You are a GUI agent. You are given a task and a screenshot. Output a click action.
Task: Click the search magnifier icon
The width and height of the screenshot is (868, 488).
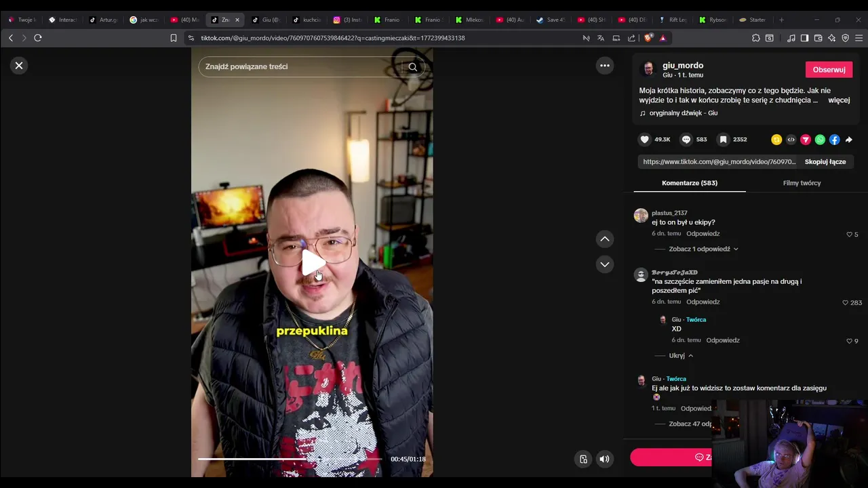[412, 66]
